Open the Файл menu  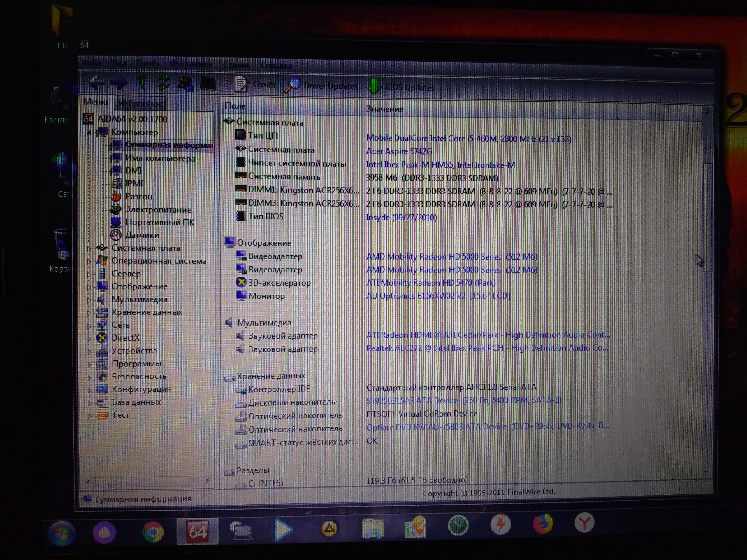tap(92, 63)
